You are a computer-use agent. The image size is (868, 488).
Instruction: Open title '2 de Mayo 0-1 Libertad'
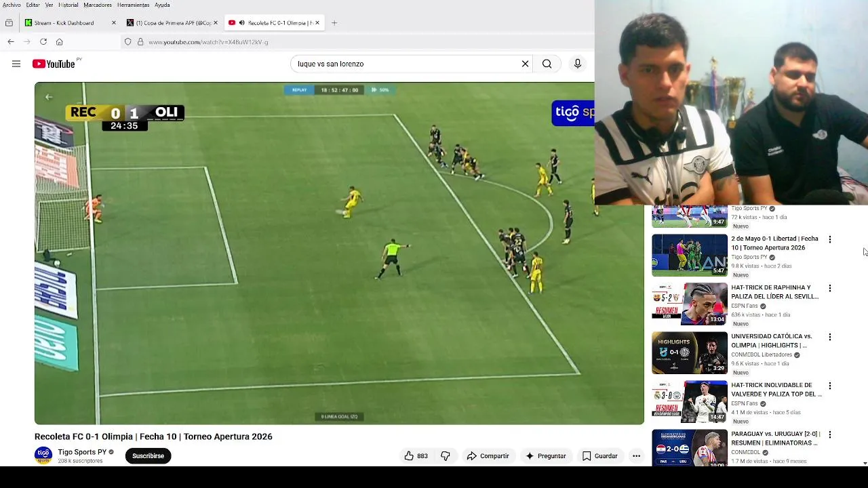[x=774, y=243]
